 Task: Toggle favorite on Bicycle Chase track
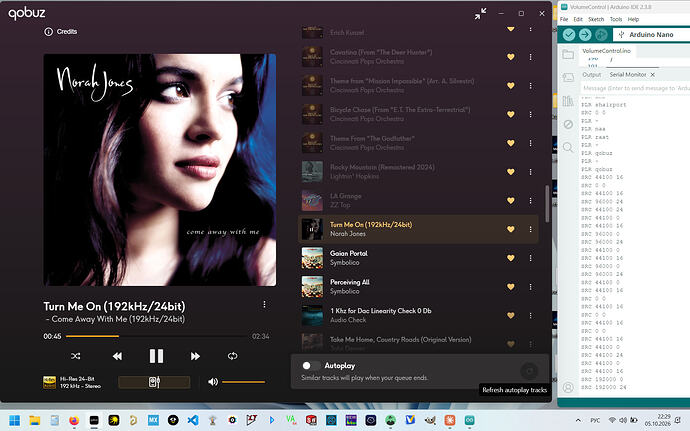click(x=510, y=114)
